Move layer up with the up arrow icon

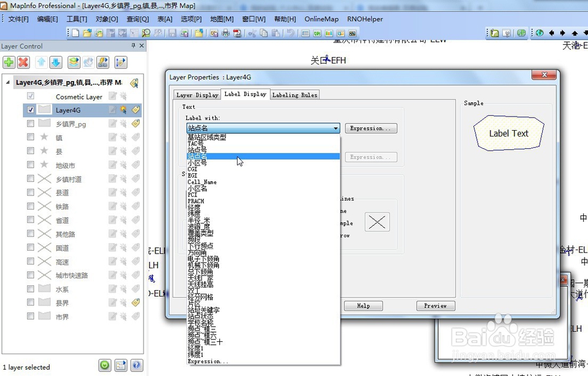[x=41, y=62]
